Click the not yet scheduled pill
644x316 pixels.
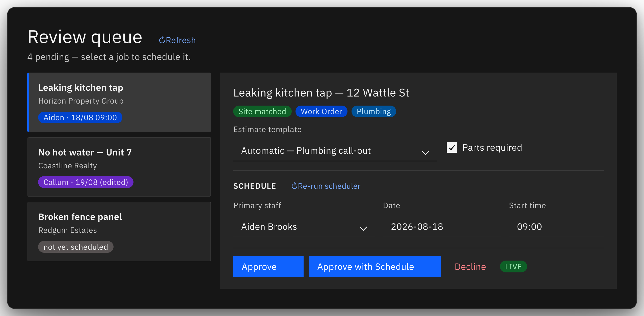click(76, 247)
